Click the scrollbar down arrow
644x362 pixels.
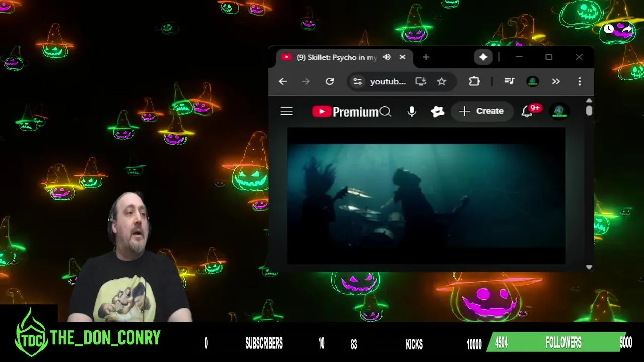[589, 267]
